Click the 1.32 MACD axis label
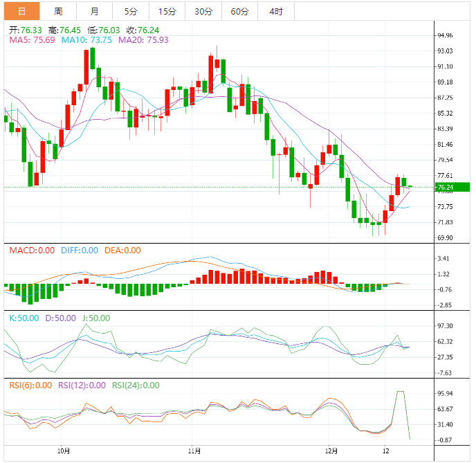476x463 pixels. (443, 275)
